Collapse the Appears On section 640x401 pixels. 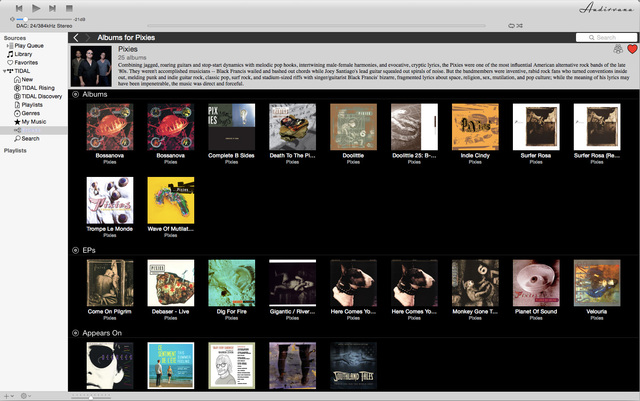(x=76, y=332)
